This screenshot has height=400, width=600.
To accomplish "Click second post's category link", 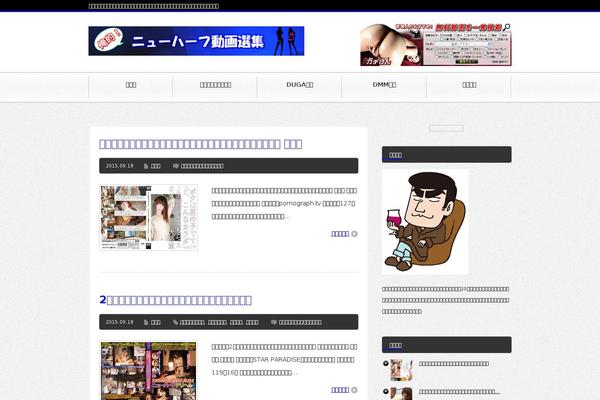I will coord(156,322).
